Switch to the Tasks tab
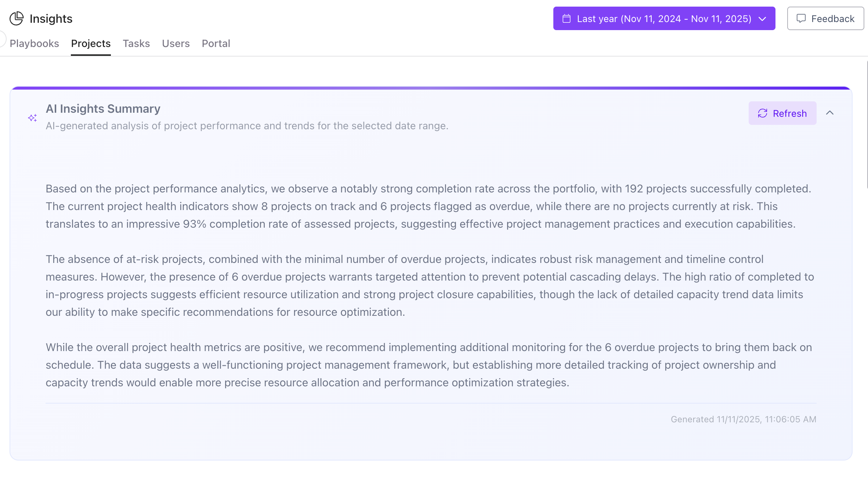Screen dimensions: 868x484 (136, 43)
